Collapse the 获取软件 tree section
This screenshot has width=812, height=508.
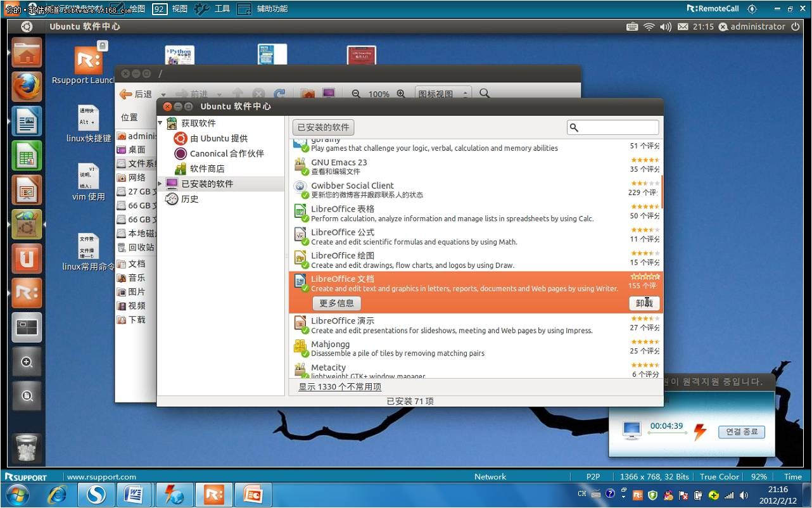tap(161, 123)
